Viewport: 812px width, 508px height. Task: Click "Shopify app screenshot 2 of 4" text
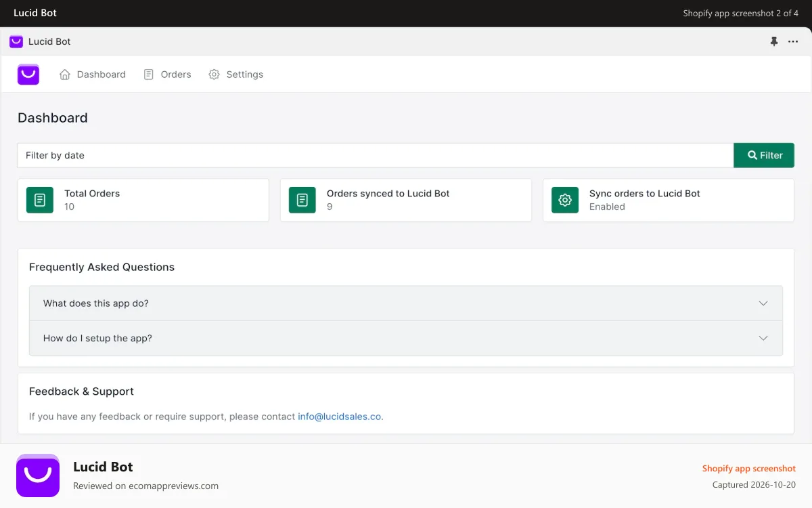pyautogui.click(x=740, y=13)
